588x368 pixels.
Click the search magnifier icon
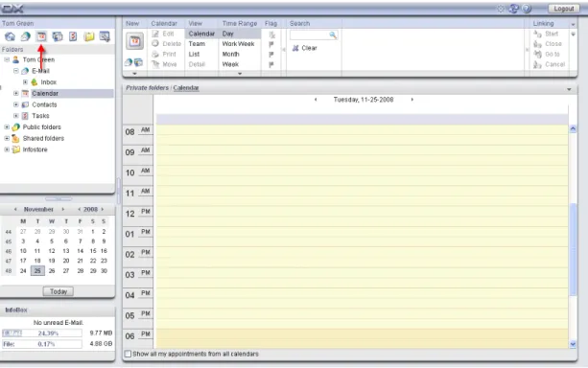[x=333, y=34]
